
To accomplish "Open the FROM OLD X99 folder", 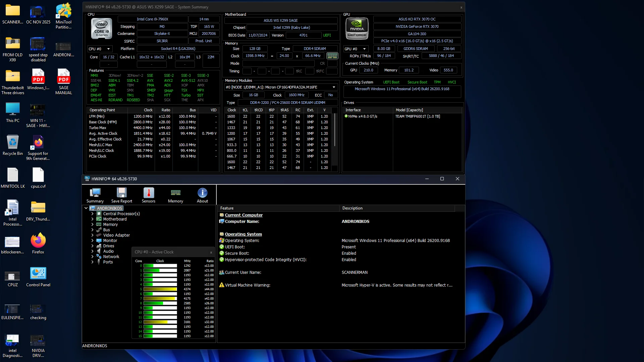I will (x=13, y=49).
